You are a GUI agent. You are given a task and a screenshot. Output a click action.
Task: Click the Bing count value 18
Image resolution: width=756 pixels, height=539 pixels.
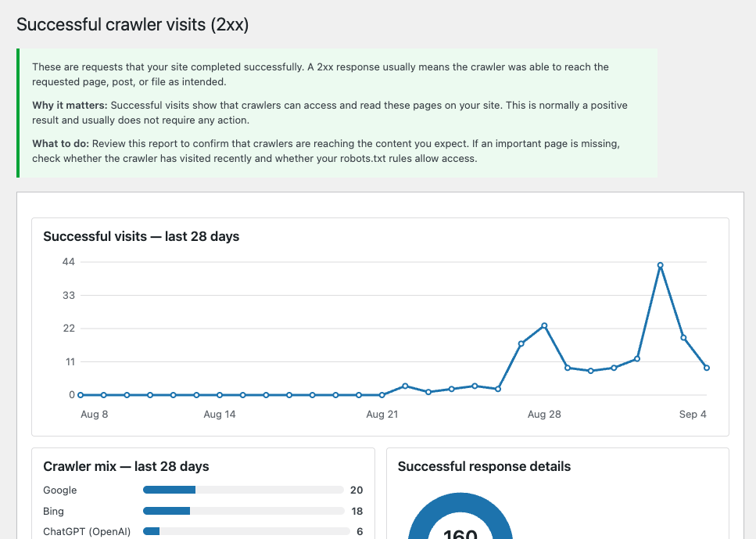pyautogui.click(x=357, y=511)
